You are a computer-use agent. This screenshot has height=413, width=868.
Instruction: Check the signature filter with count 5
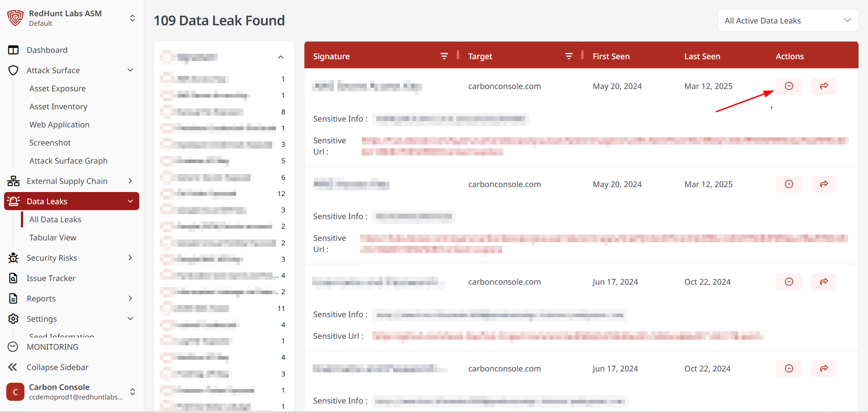pos(167,161)
